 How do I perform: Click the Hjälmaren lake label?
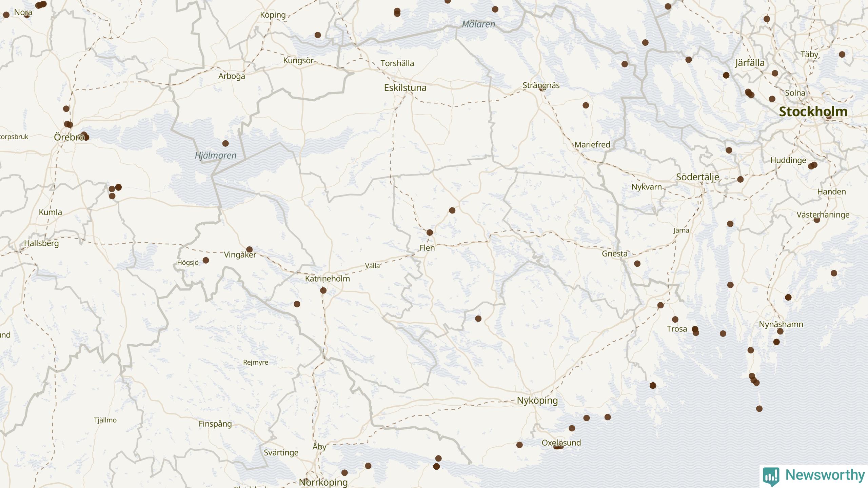click(x=216, y=156)
